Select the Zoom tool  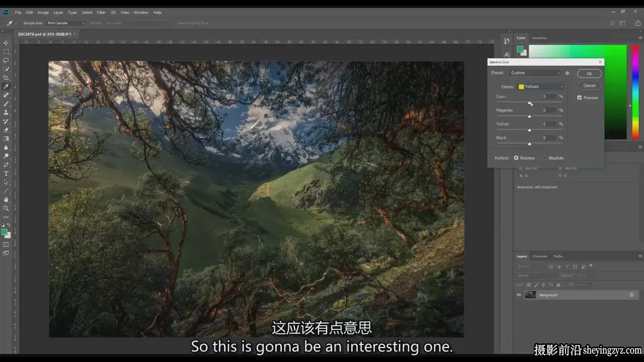(x=6, y=208)
